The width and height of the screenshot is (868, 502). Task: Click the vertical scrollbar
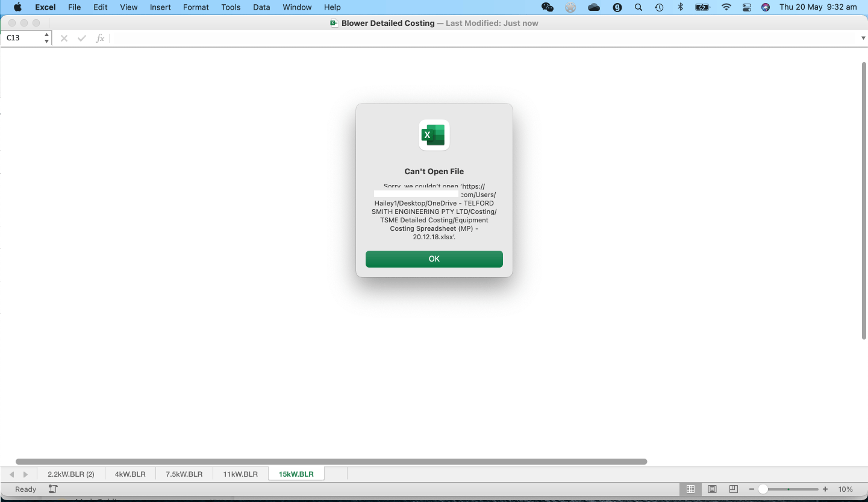click(x=864, y=201)
